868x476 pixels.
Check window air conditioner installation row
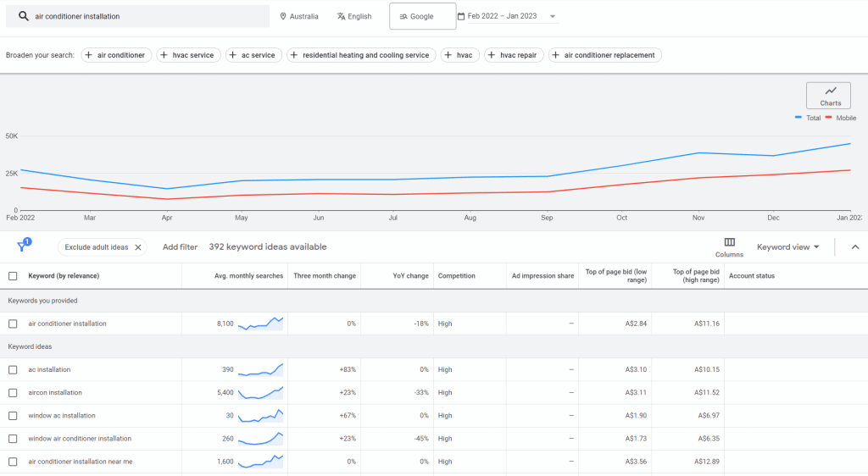13,439
